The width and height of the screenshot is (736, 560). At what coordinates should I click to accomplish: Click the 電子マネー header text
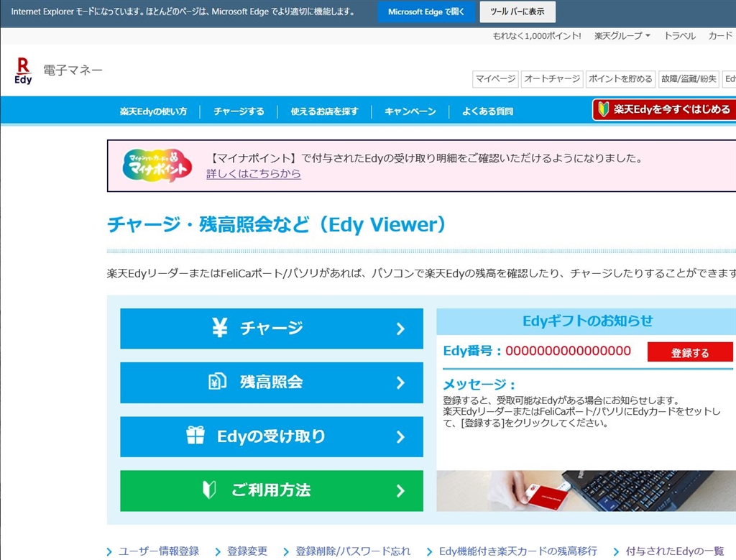click(x=73, y=70)
